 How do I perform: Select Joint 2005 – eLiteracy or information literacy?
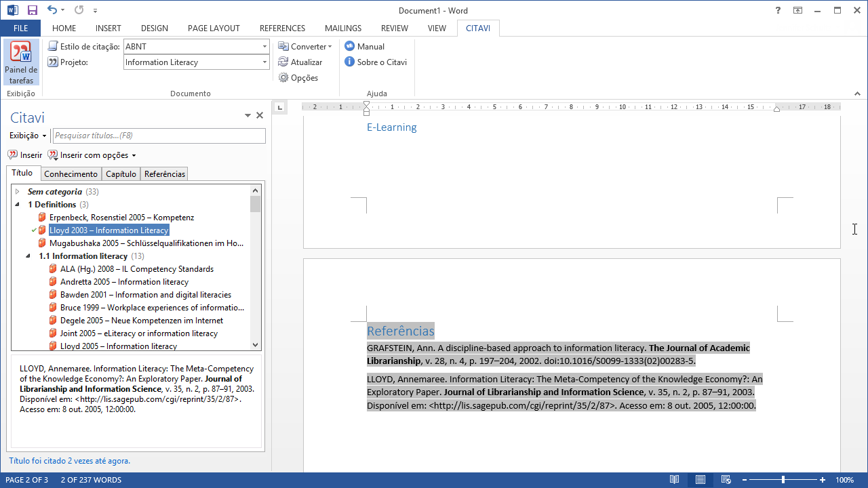(x=139, y=333)
